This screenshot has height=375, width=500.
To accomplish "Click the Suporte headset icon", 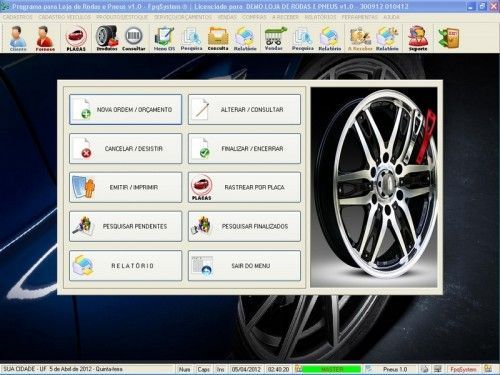I will click(418, 38).
